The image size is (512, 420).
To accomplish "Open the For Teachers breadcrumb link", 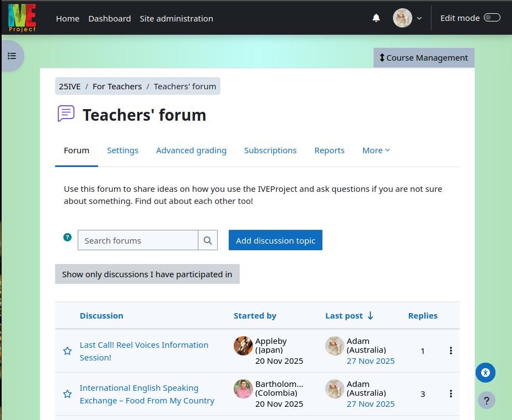I will (117, 86).
